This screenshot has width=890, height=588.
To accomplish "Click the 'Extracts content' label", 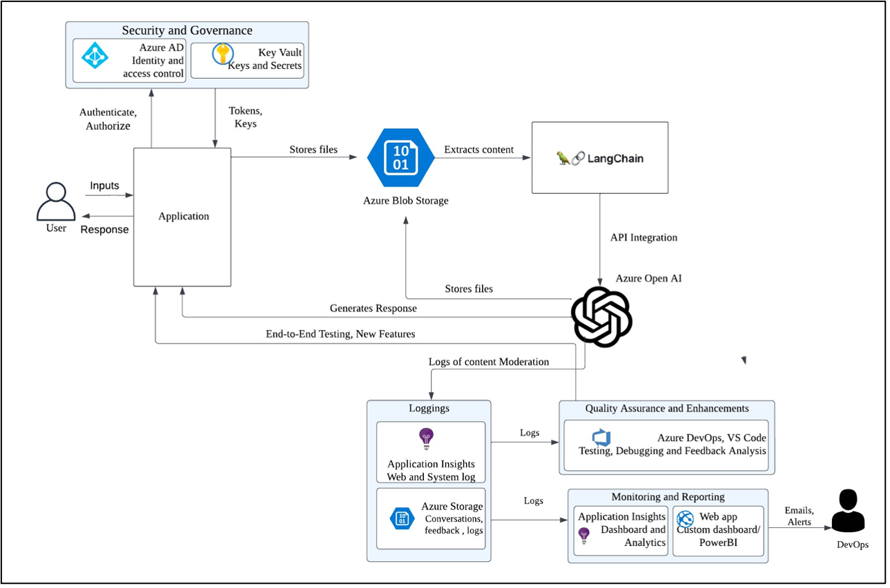I will (478, 149).
